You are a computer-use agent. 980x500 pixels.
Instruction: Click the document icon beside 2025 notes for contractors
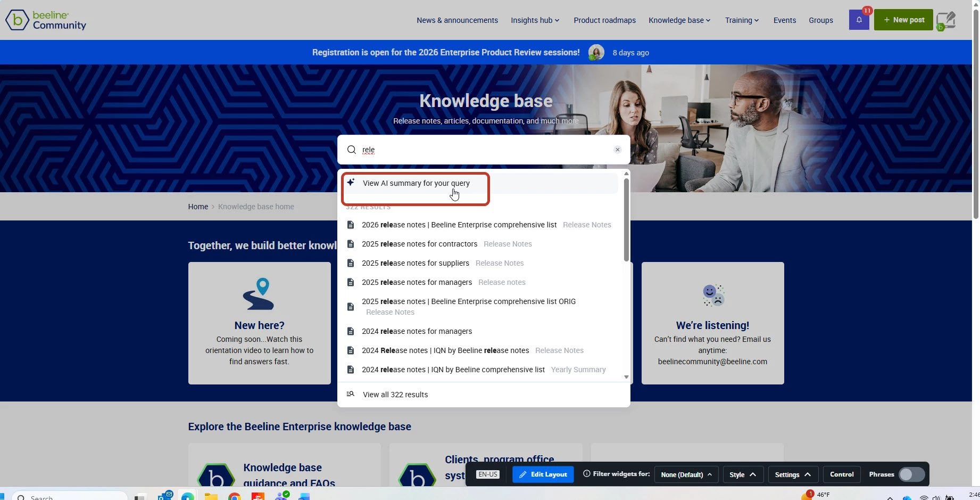click(x=351, y=244)
